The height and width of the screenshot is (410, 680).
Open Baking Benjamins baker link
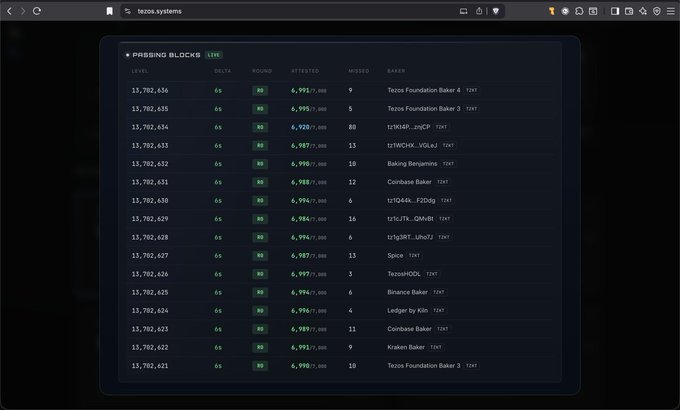(x=412, y=164)
